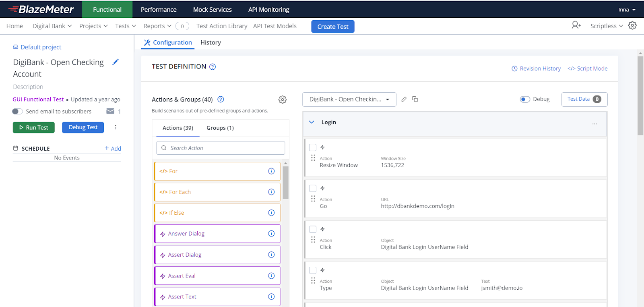Rename scenario with the pencil icon
Screen dimensions: 644x307
point(404,99)
